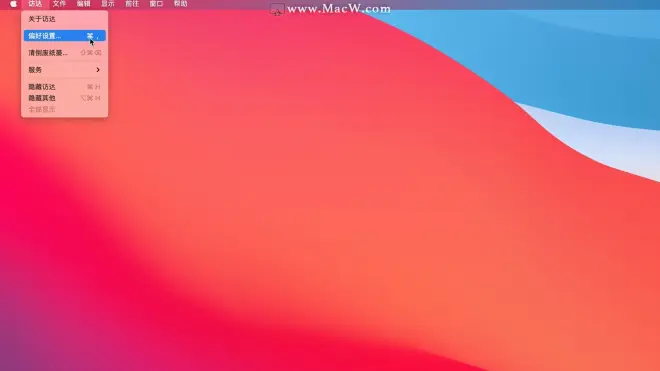Select 偏好设置… in the Finder menu
Image resolution: width=660 pixels, height=371 pixels.
(x=64, y=36)
